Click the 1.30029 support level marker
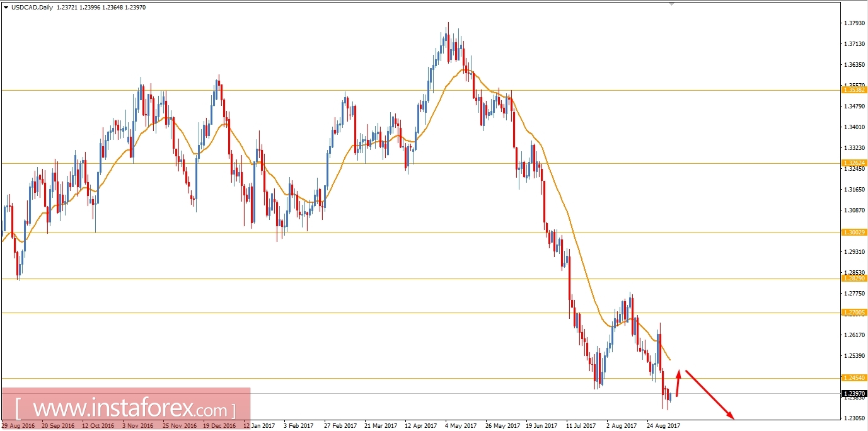Viewport: 868px width, 431px height. pyautogui.click(x=854, y=232)
